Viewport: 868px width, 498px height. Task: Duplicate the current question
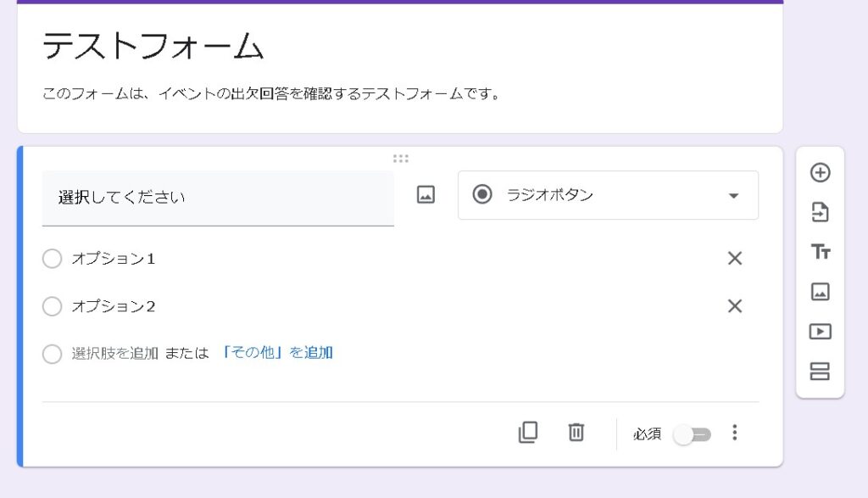pyautogui.click(x=528, y=433)
